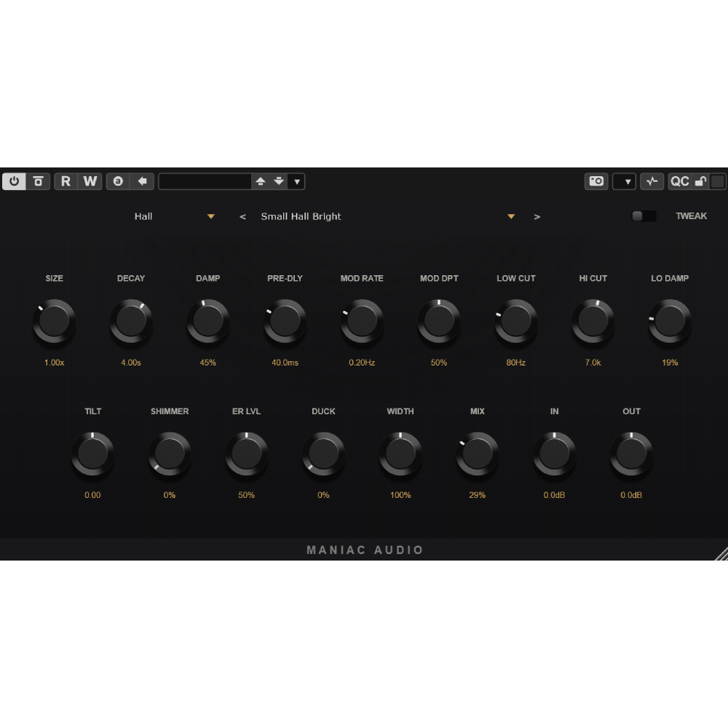Click the SHIMMER knob
Image resolution: width=728 pixels, height=728 pixels.
coord(170,454)
